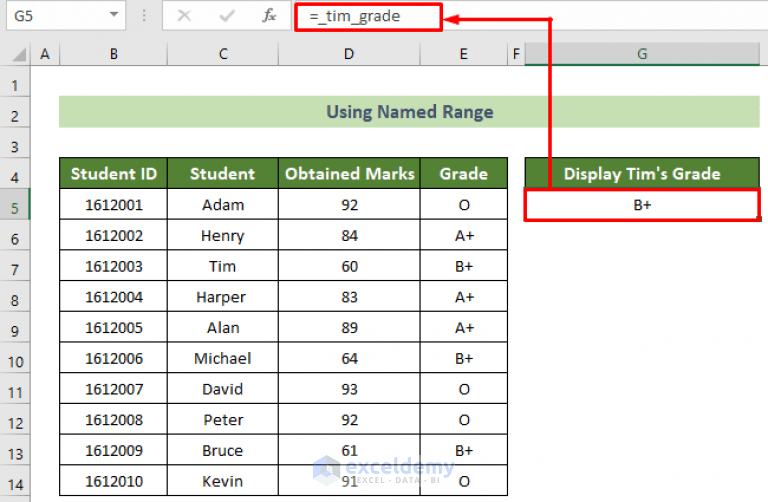Select cell with ID 1612006

(x=114, y=358)
